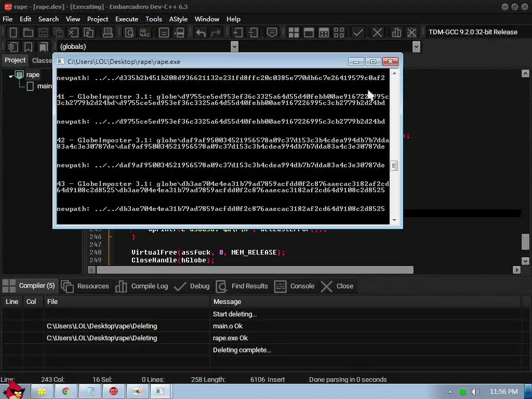
Task: Open the Help menu
Action: coord(233,19)
